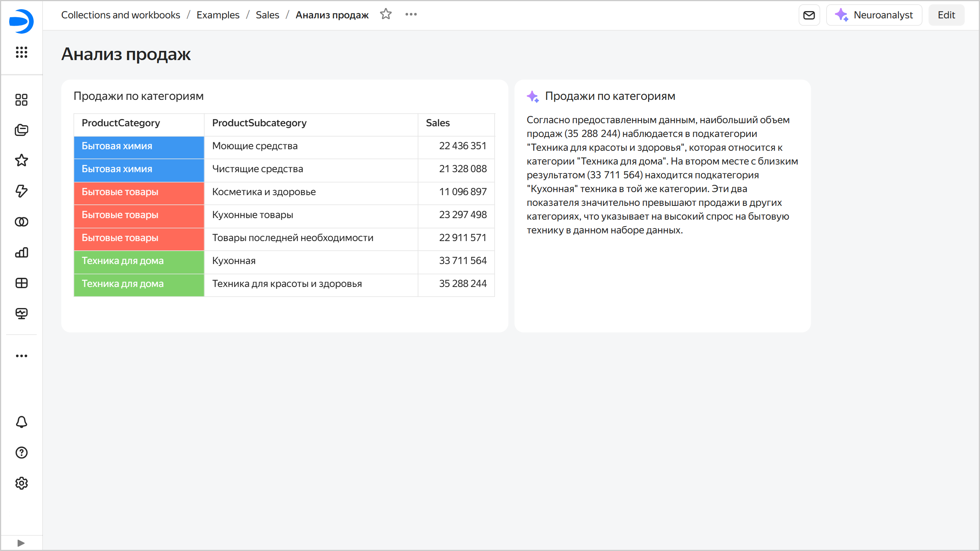Open the Neuroanalyst assistant
This screenshot has height=551, width=980.
874,15
